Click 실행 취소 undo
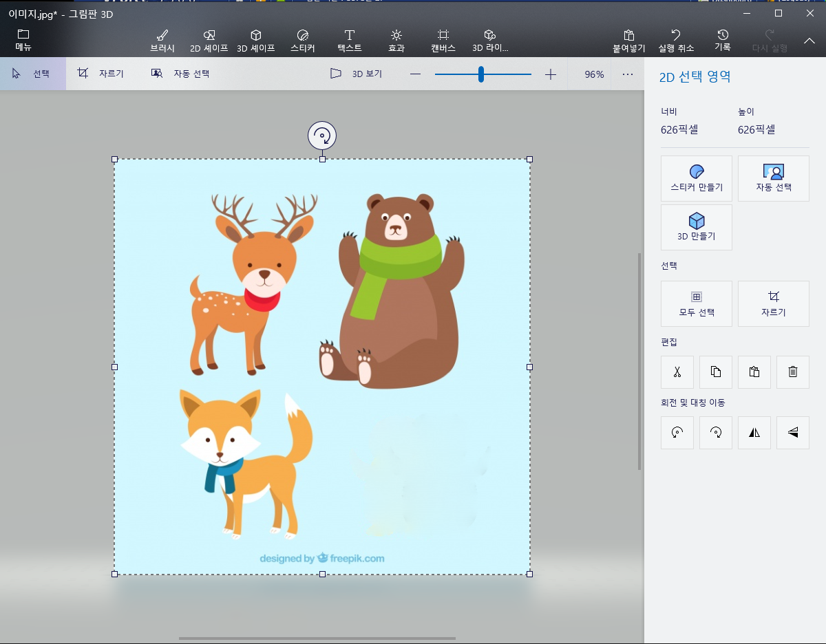The width and height of the screenshot is (826, 644). click(x=676, y=41)
